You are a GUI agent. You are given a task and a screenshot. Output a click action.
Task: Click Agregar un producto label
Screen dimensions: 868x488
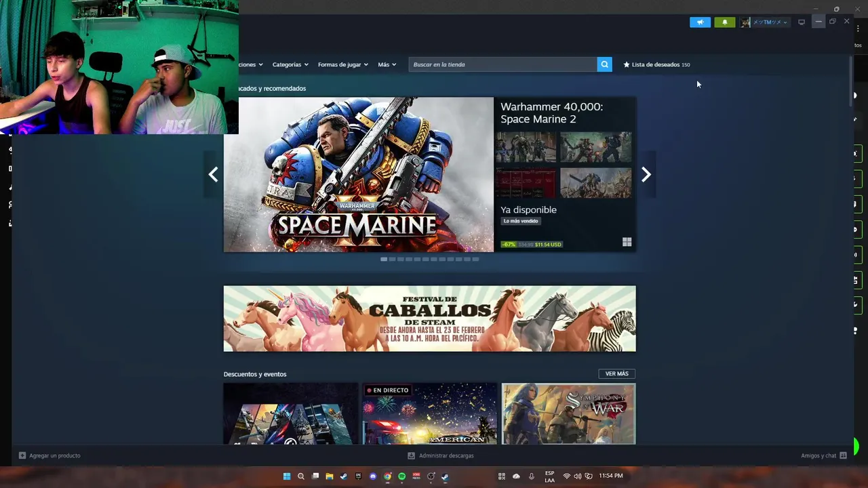pyautogui.click(x=55, y=455)
